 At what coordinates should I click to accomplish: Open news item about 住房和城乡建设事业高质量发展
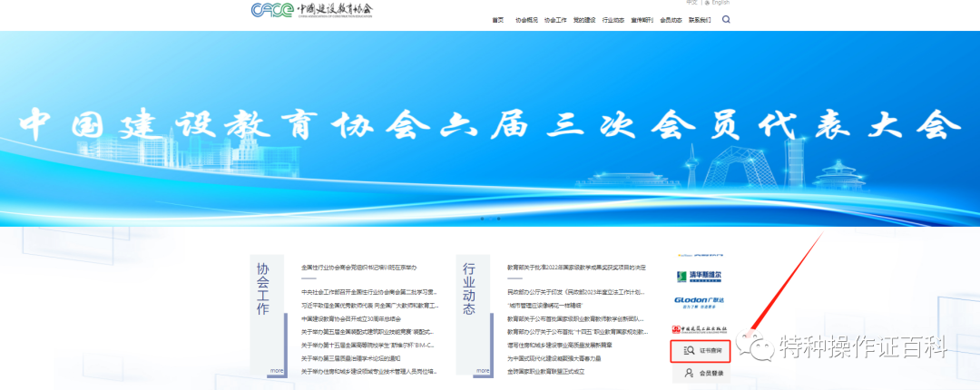pyautogui.click(x=559, y=345)
